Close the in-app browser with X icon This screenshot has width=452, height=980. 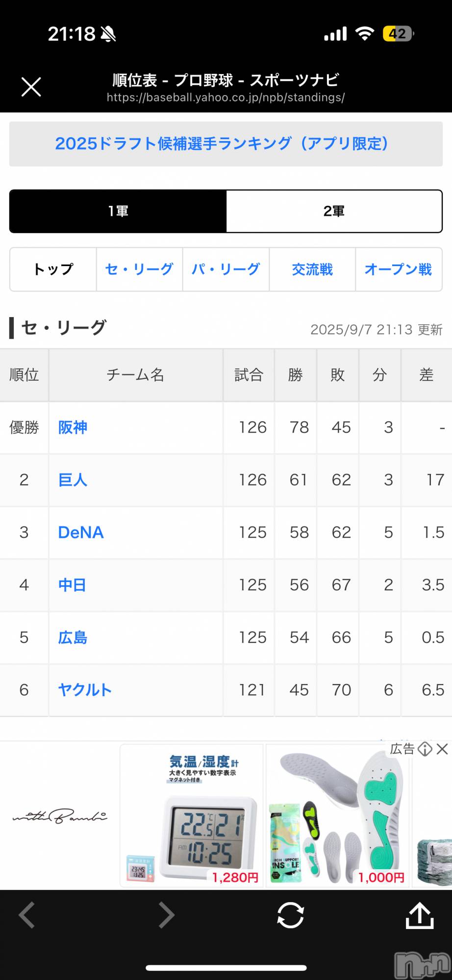tap(31, 87)
